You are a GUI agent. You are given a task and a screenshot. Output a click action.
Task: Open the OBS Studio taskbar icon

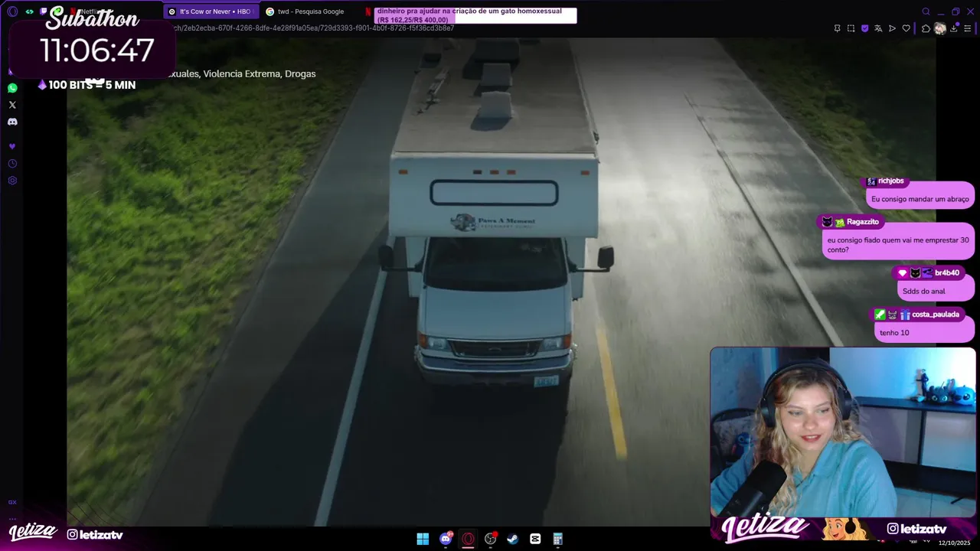[491, 539]
